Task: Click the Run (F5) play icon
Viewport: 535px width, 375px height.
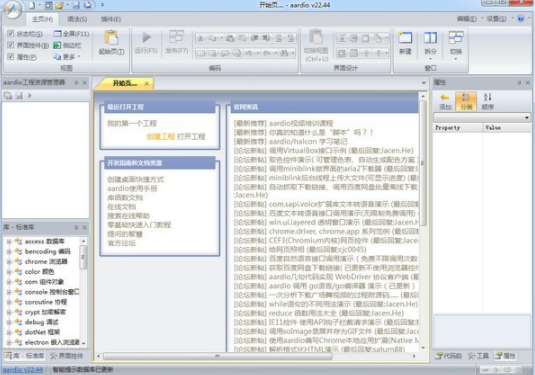Action: [146, 37]
